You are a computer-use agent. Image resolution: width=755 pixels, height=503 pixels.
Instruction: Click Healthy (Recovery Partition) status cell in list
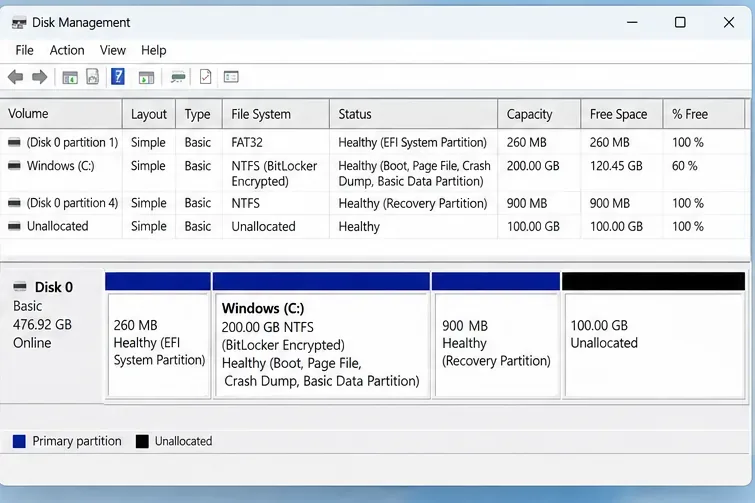(413, 203)
